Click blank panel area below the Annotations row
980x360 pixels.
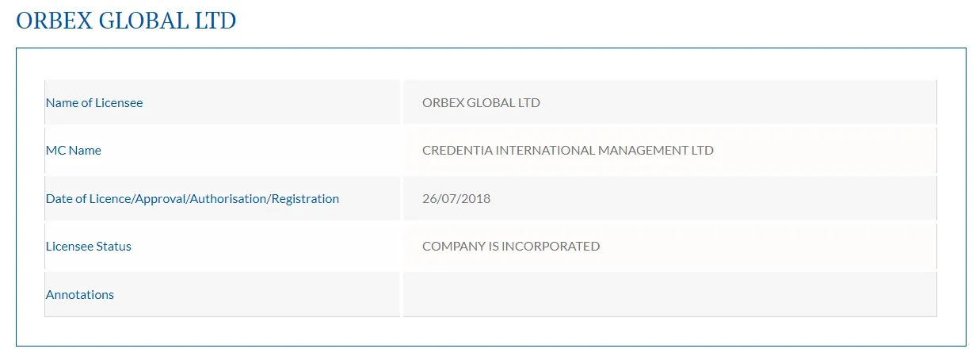pyautogui.click(x=491, y=331)
